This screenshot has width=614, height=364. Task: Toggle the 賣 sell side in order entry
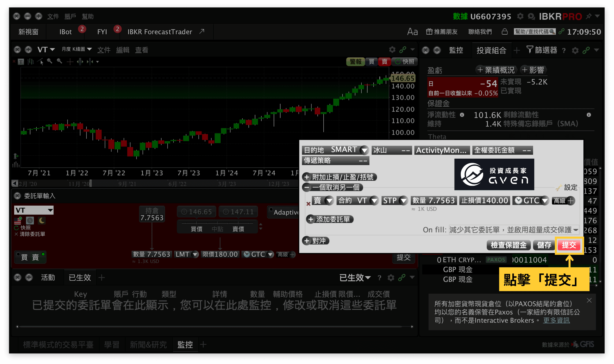pyautogui.click(x=36, y=257)
